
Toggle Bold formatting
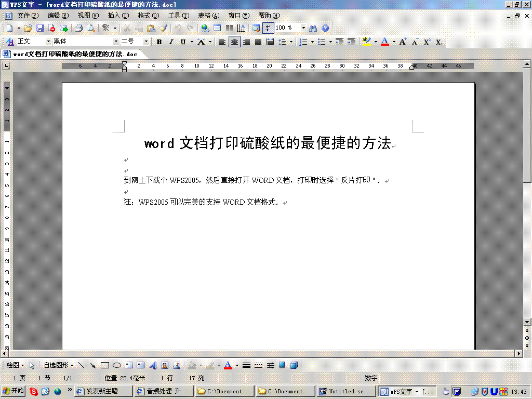click(x=159, y=42)
